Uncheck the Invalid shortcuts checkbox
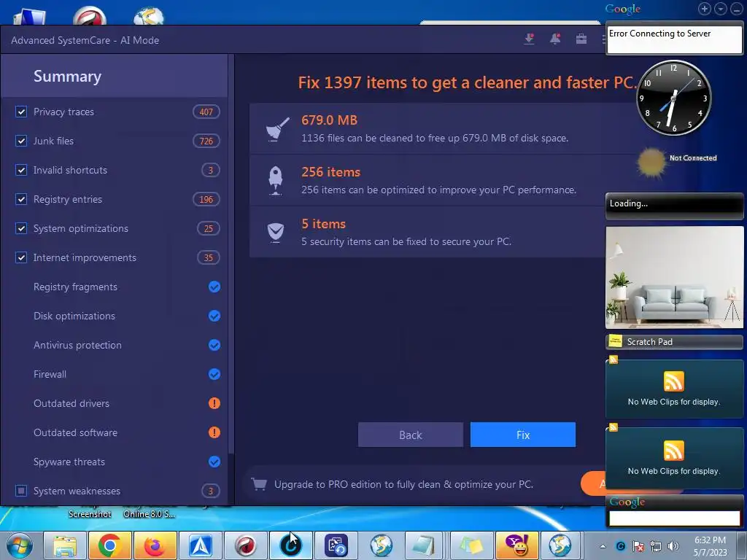 click(21, 170)
